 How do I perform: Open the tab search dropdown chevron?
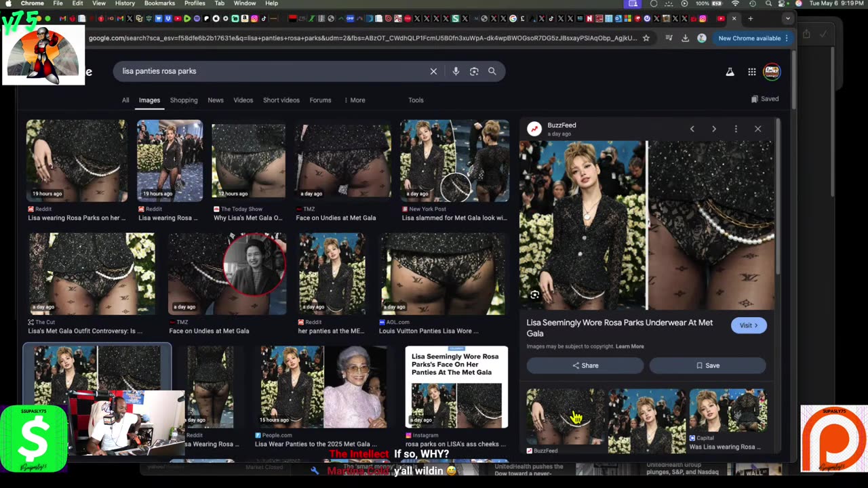787,18
